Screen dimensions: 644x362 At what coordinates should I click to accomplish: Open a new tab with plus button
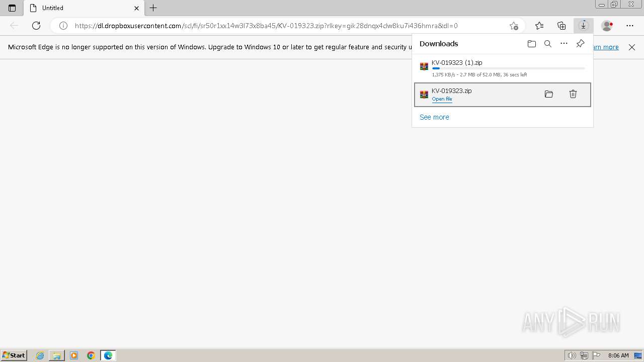coord(153,8)
